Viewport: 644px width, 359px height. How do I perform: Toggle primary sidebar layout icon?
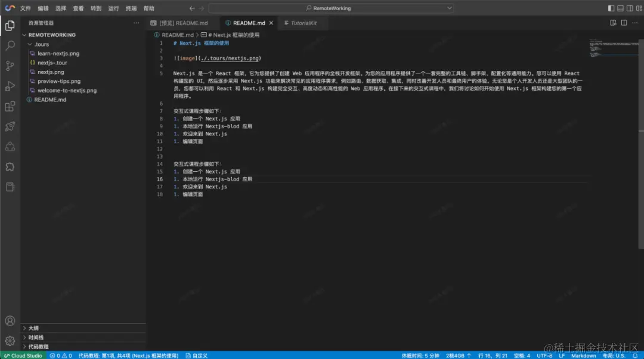click(611, 8)
